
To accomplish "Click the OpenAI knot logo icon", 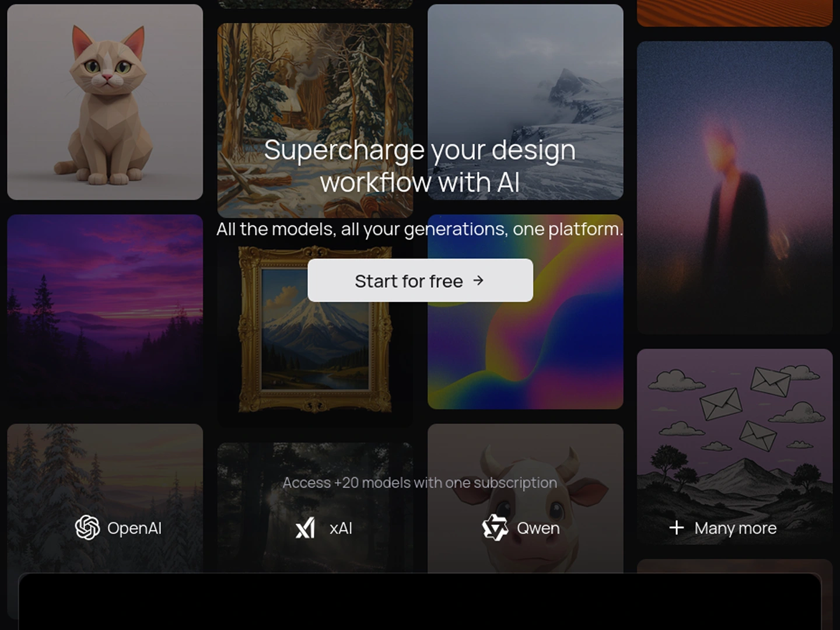I will (x=87, y=527).
